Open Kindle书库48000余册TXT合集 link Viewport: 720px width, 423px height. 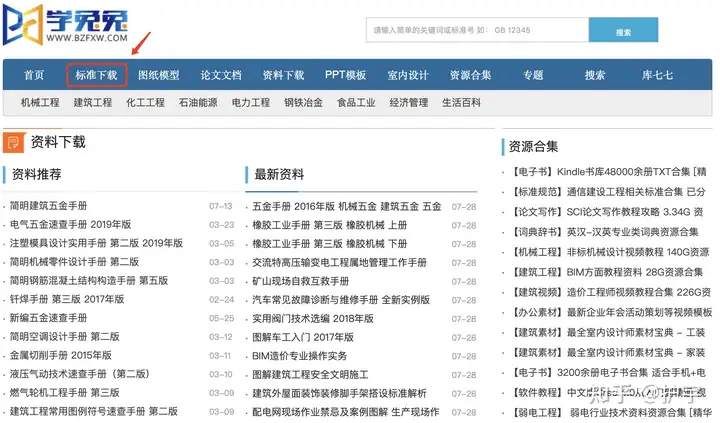[609, 172]
